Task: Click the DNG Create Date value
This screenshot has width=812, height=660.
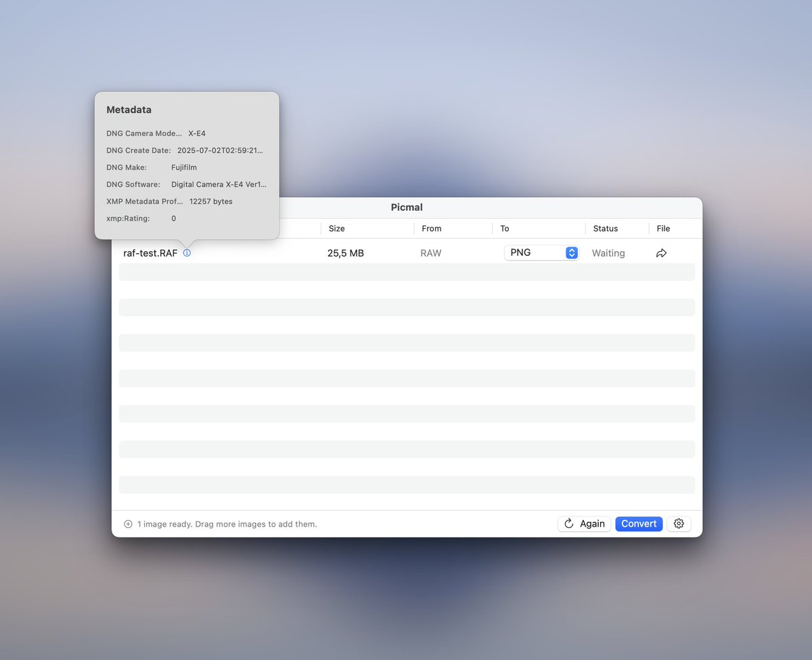Action: coord(220,150)
